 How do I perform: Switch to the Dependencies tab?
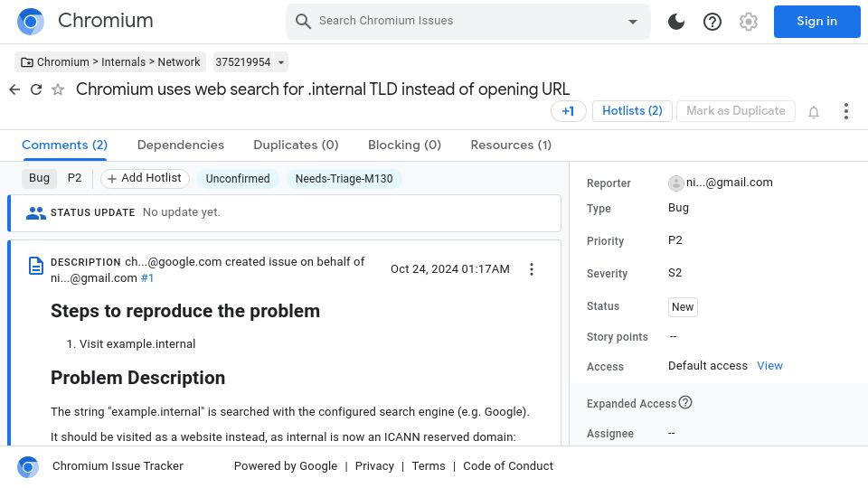pyautogui.click(x=181, y=145)
